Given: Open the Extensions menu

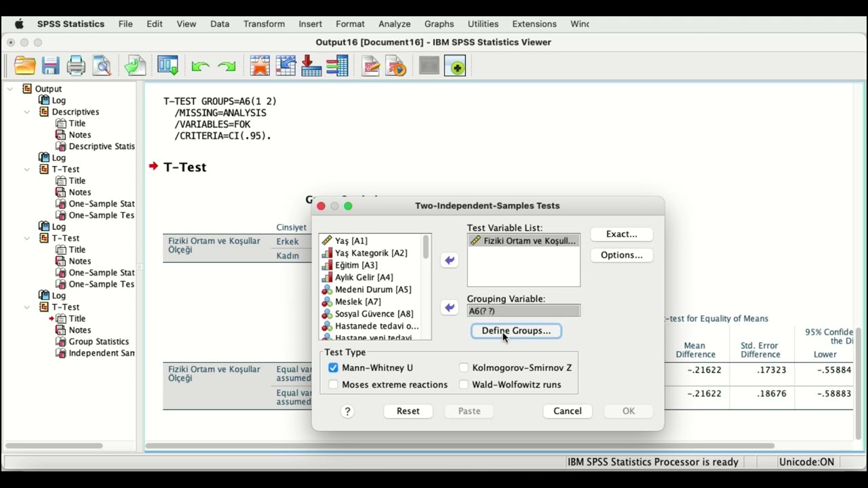Looking at the screenshot, I should click(534, 24).
